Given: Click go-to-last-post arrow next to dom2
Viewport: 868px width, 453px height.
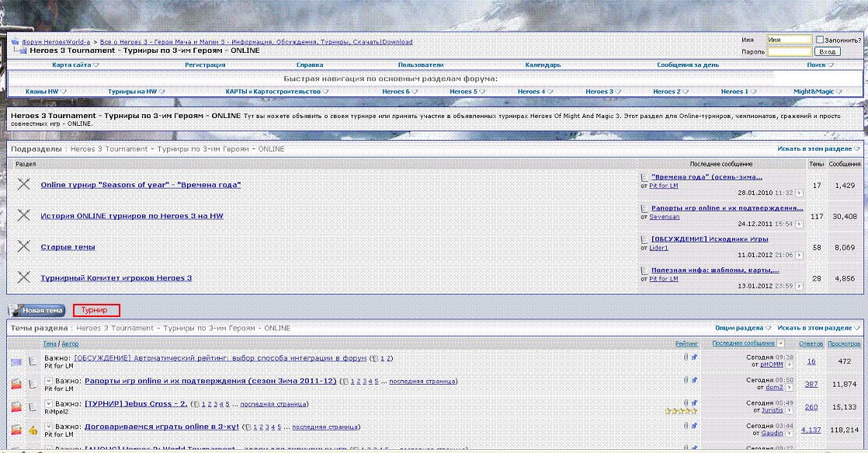Looking at the screenshot, I should pos(790,388).
